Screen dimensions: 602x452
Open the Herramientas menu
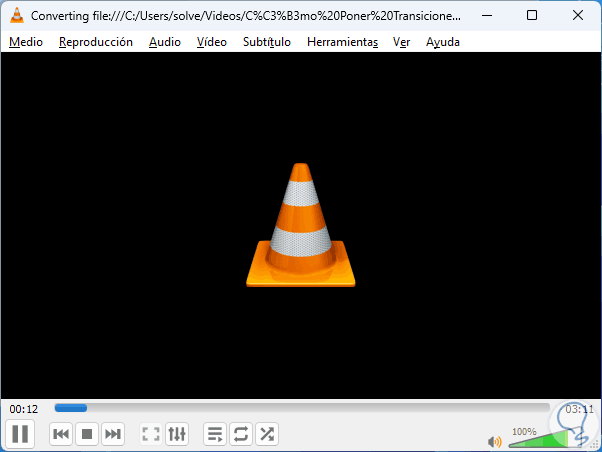(342, 42)
